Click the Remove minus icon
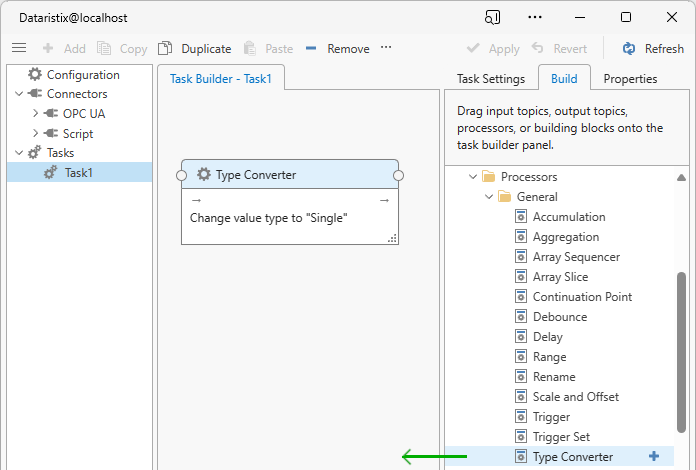The height and width of the screenshot is (470, 696). click(311, 48)
